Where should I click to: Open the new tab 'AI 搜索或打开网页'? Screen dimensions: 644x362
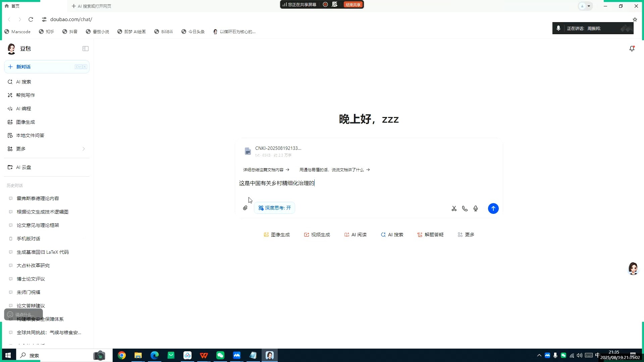(91, 6)
